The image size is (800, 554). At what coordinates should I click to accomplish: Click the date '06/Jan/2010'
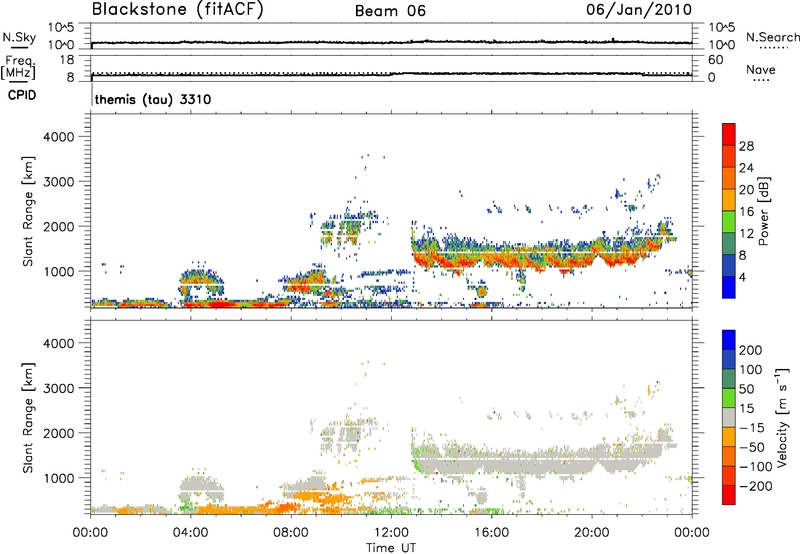tap(639, 9)
